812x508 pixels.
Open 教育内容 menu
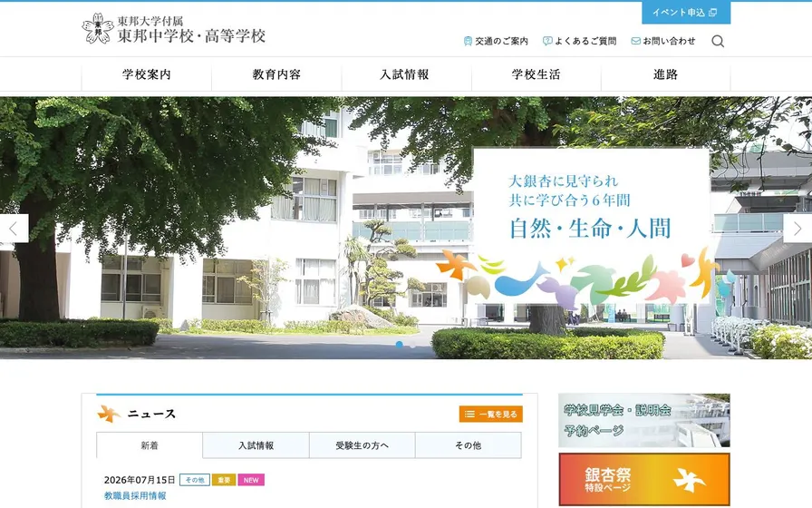(x=276, y=74)
